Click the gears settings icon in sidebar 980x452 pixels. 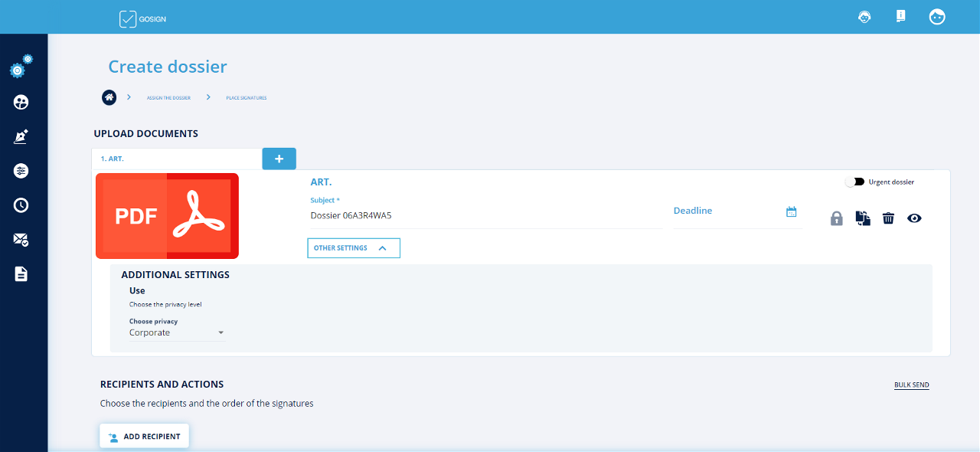(21, 67)
